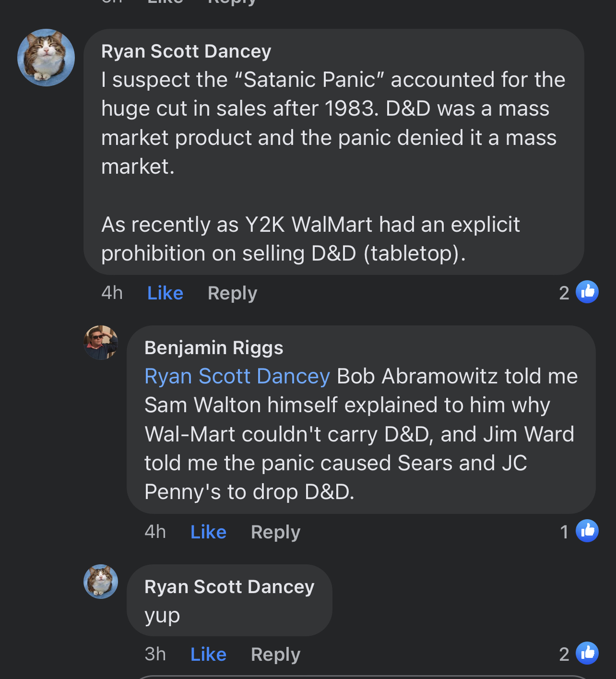The height and width of the screenshot is (679, 616).
Task: Open Ryan Scott Dancey's name on the Satanic Panic comment
Action: pos(186,51)
